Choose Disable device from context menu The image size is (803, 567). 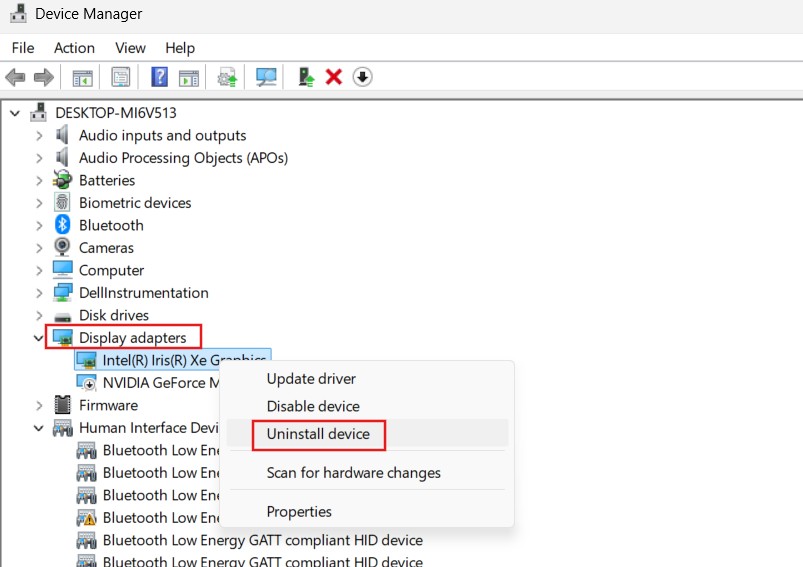pos(367,406)
